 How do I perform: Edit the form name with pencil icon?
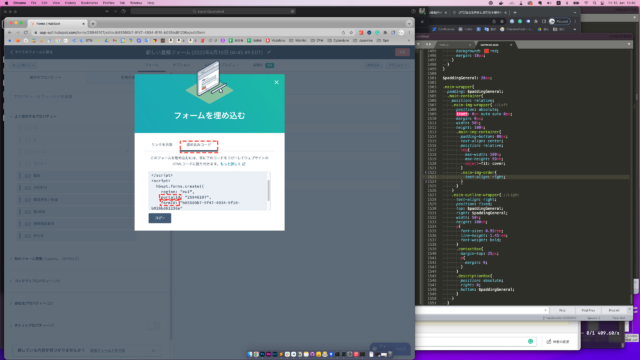point(269,52)
